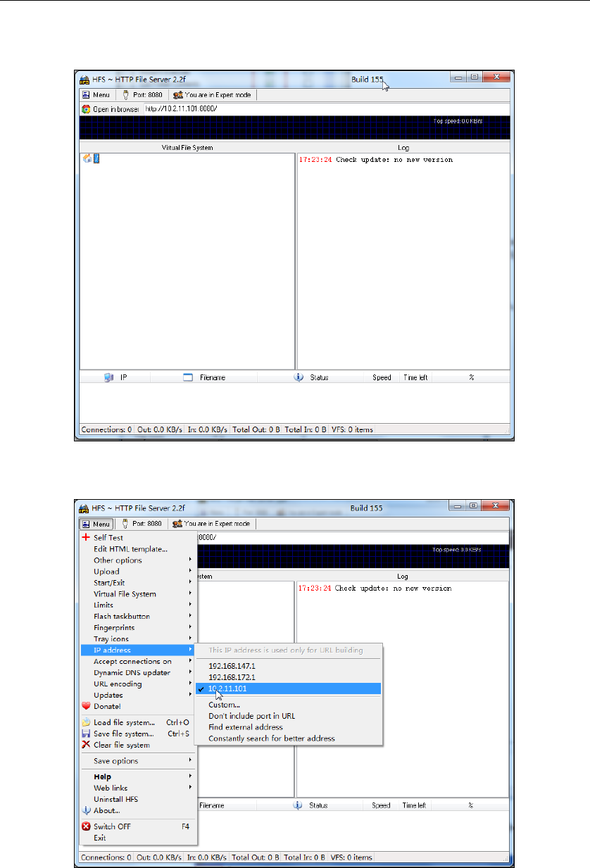Expand the Dynamic DNS updater submenu
Screen dimensions: 590x868
(x=138, y=672)
